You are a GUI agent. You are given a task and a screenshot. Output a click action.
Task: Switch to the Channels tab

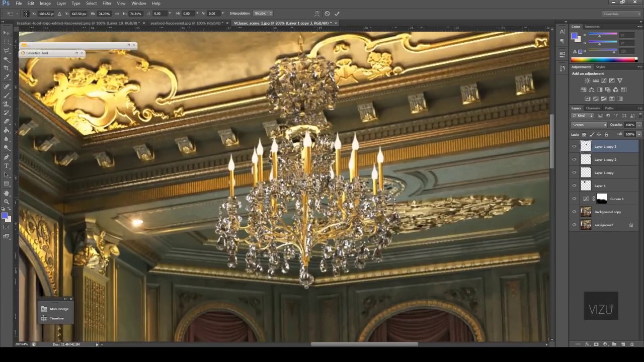[593, 108]
